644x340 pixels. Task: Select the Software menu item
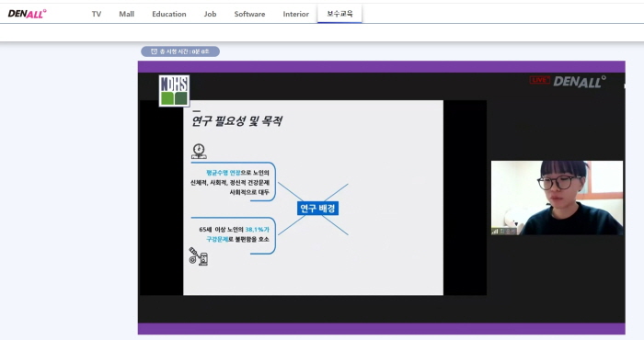pyautogui.click(x=249, y=14)
